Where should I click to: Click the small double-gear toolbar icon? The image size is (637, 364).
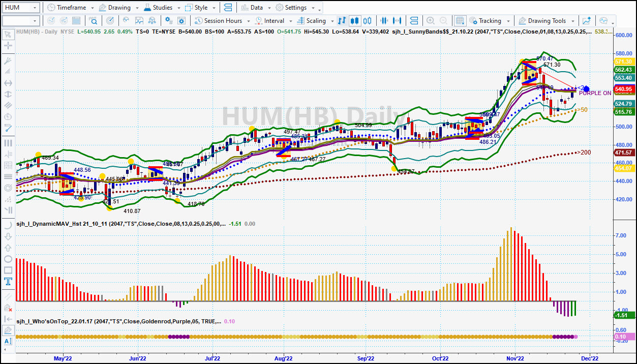click(x=168, y=21)
